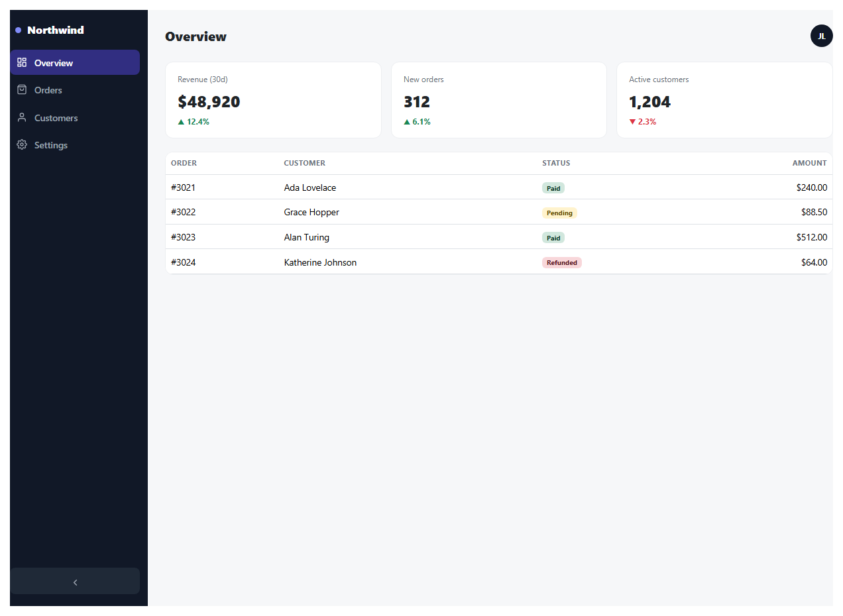Click the $64.00 amount
This screenshot has width=843, height=616.
point(814,262)
